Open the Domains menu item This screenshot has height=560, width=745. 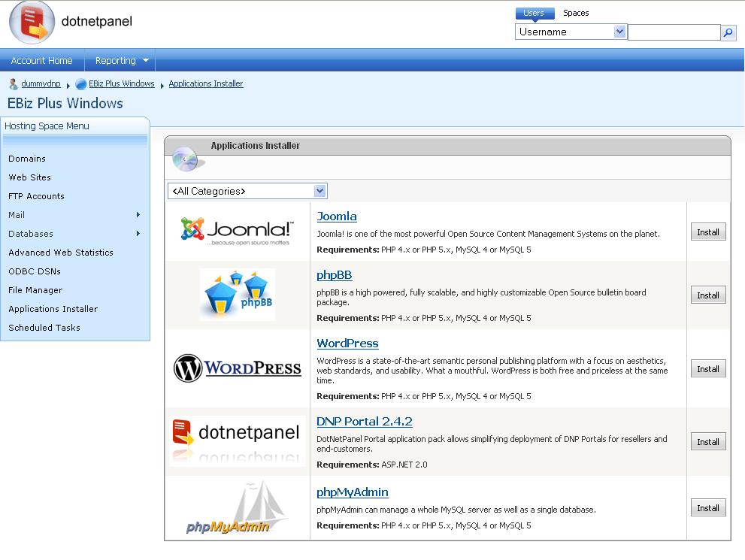coord(27,159)
